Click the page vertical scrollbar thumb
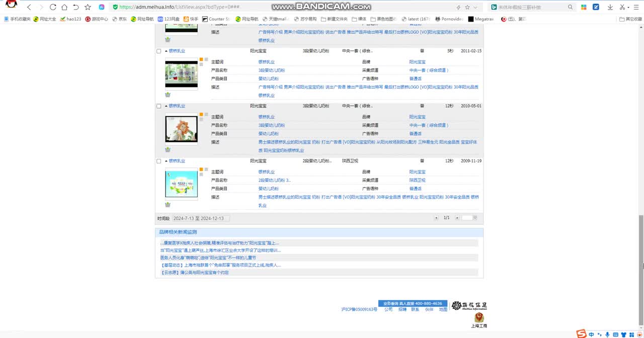 (640, 269)
